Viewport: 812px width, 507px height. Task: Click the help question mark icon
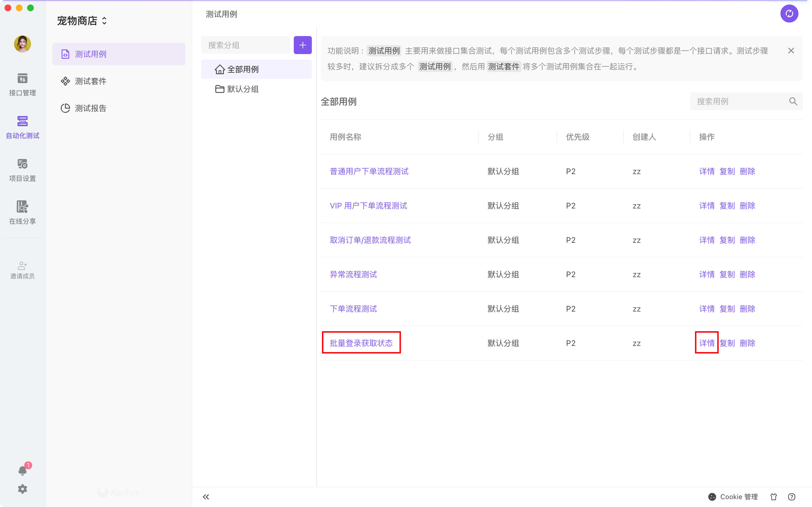[x=791, y=497]
